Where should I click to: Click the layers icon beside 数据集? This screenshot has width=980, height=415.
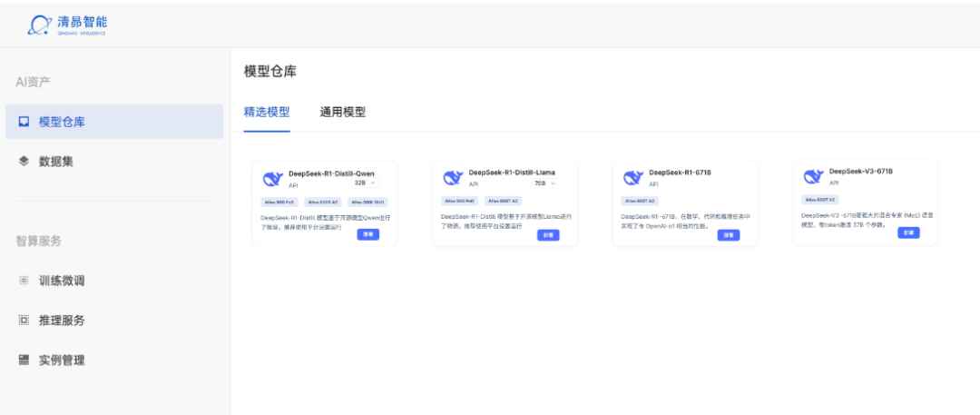24,162
